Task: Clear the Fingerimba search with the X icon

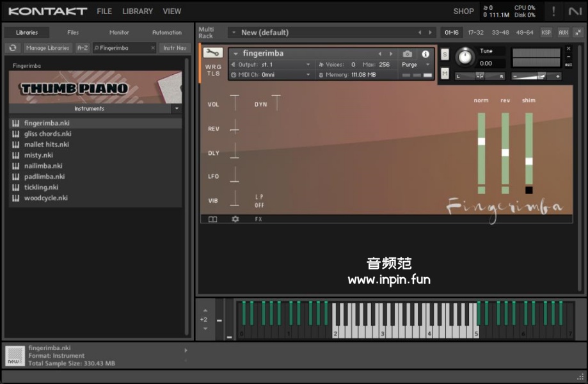Action: [153, 48]
